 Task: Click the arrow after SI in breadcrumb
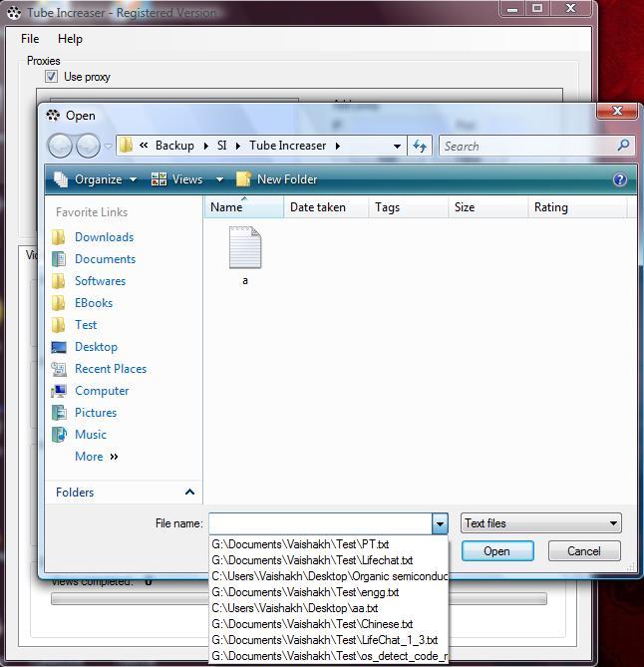coord(238,146)
